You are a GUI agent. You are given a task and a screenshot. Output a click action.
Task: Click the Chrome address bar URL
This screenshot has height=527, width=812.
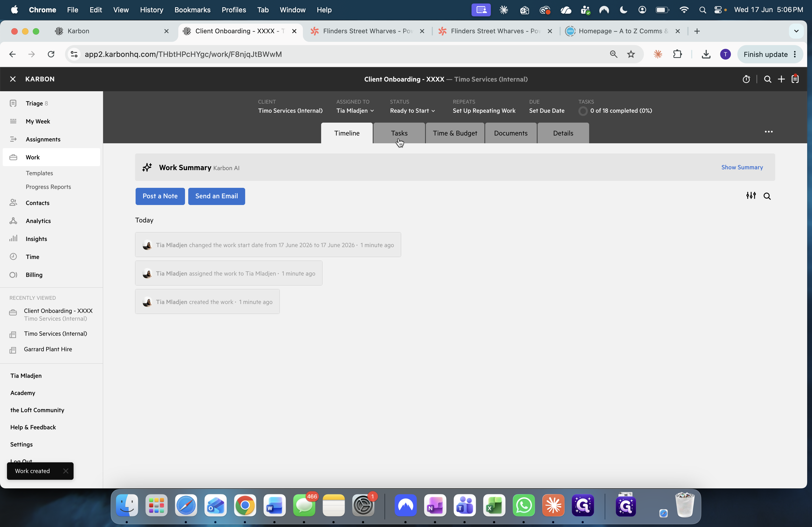[183, 54]
